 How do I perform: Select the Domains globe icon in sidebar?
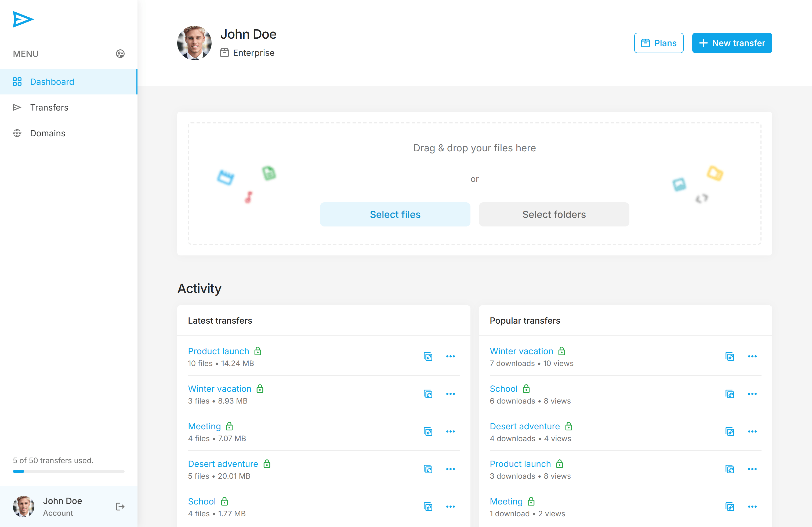coord(17,133)
